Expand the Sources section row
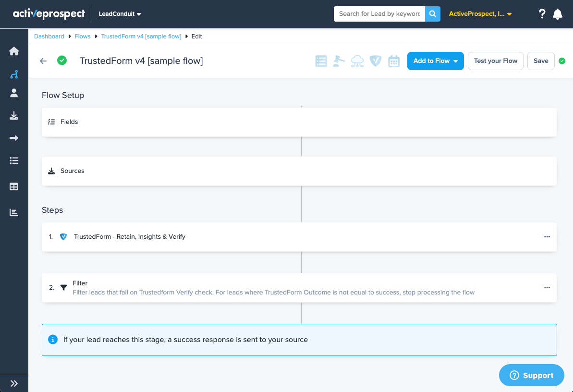The image size is (573, 392). [x=299, y=171]
